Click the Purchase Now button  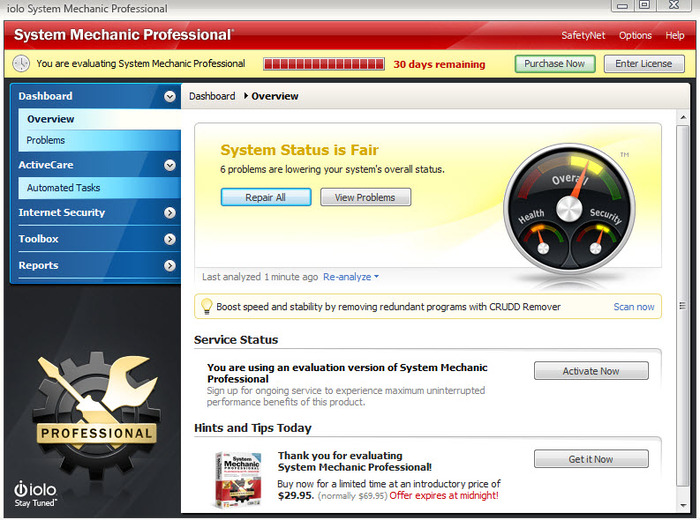pos(555,64)
